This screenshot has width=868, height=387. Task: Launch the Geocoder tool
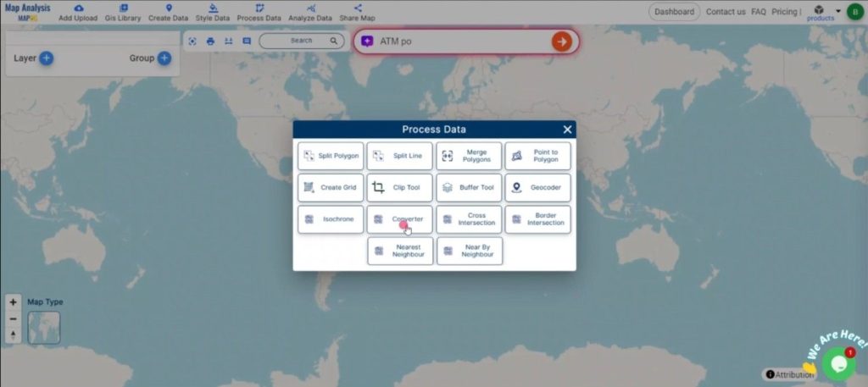pyautogui.click(x=538, y=187)
